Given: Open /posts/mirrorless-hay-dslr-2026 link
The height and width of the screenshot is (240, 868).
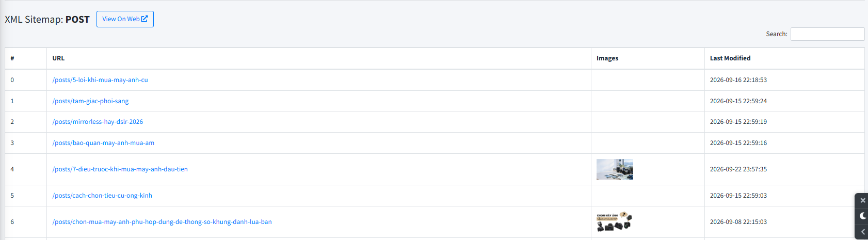Looking at the screenshot, I should [98, 122].
